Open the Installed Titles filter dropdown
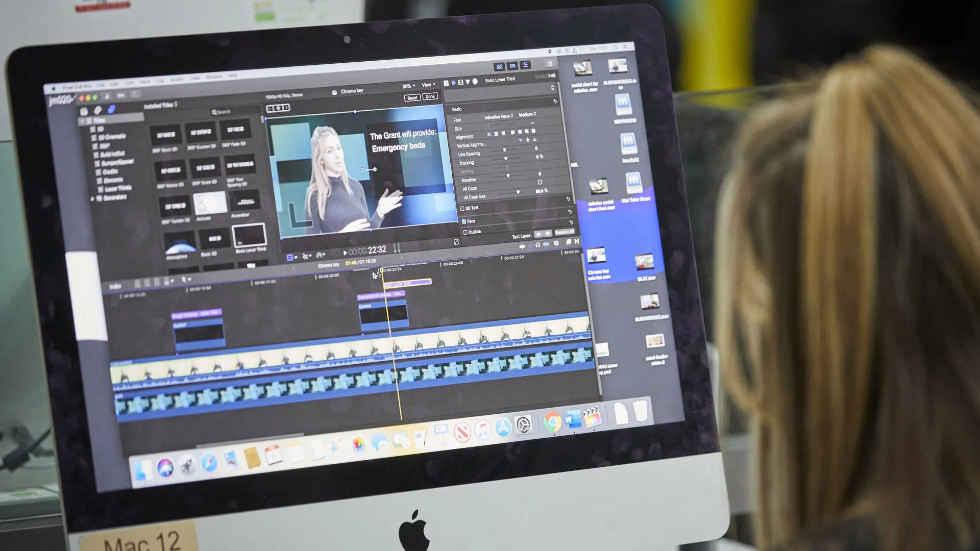The width and height of the screenshot is (980, 551). (x=160, y=106)
